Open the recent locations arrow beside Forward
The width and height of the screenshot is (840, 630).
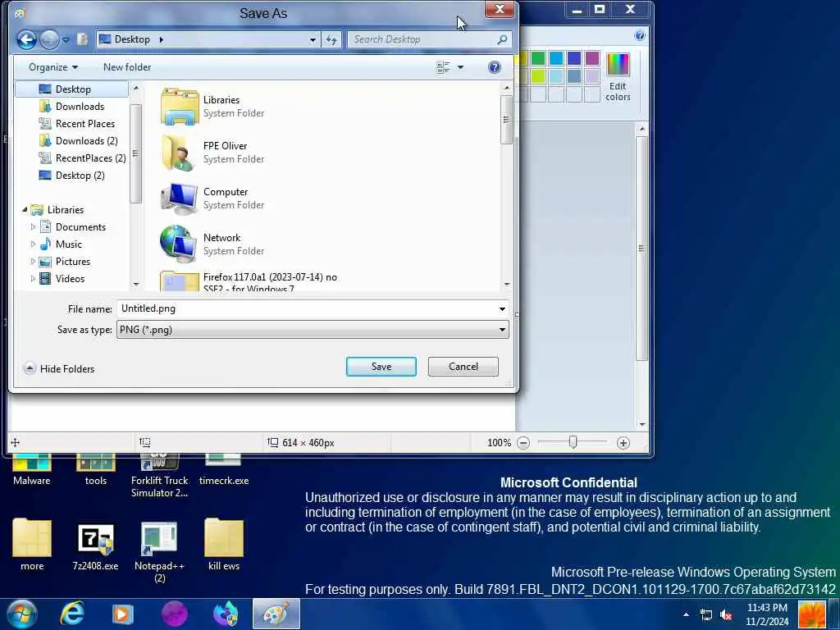[x=66, y=39]
